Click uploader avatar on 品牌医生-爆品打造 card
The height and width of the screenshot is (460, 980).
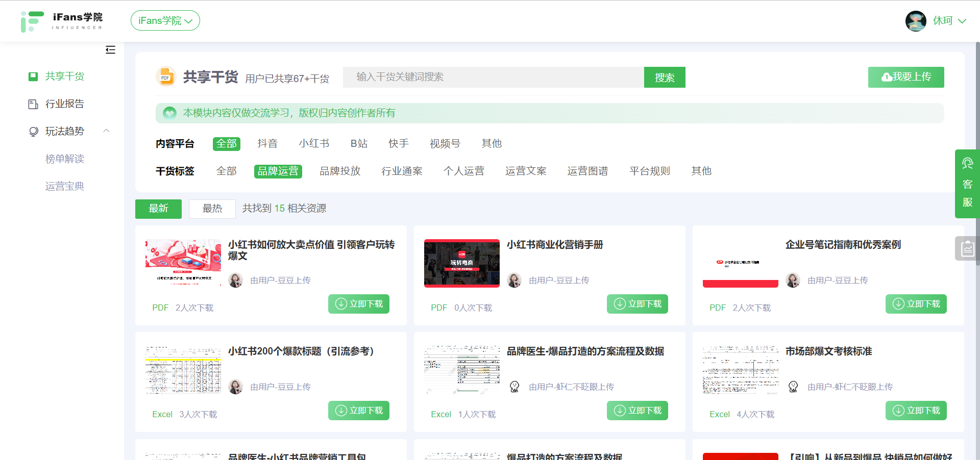(x=514, y=387)
